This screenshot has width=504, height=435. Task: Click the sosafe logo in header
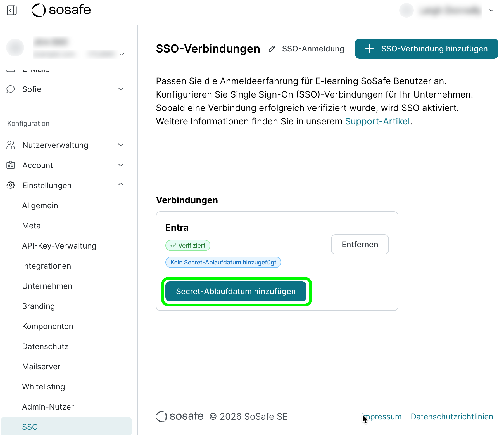click(61, 10)
